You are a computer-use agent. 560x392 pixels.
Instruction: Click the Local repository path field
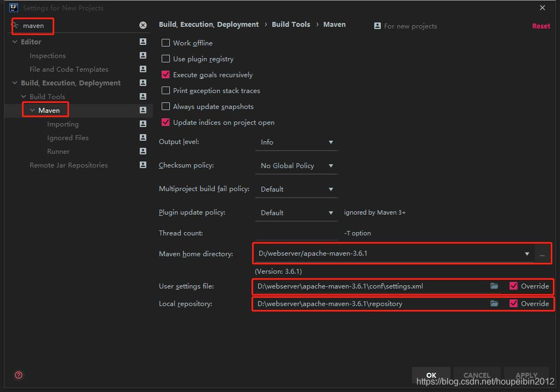372,303
